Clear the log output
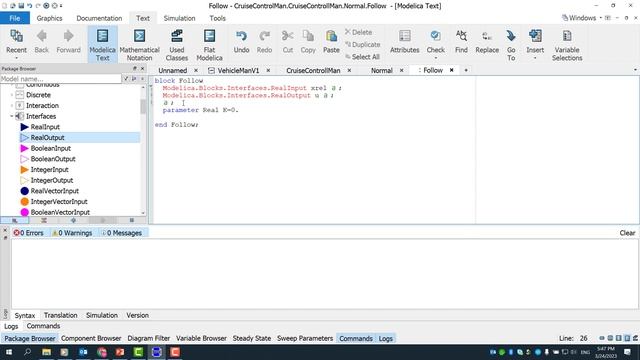Image resolution: width=640 pixels, height=360 pixels. [x=627, y=233]
